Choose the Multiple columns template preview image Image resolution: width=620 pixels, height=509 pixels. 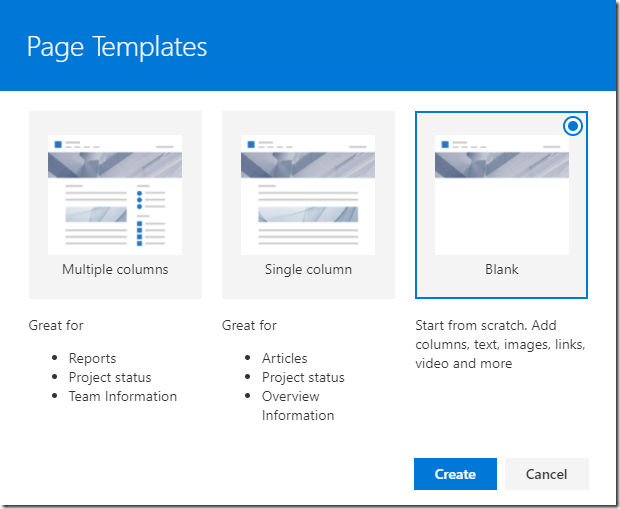[115, 194]
